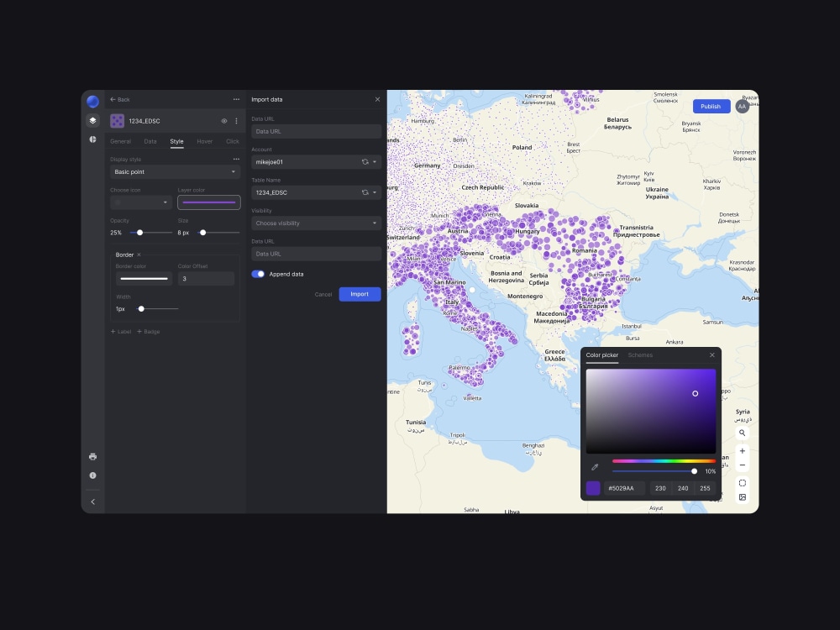This screenshot has height=630, width=840.
Task: Click the printer icon in the sidebar
Action: 92,456
